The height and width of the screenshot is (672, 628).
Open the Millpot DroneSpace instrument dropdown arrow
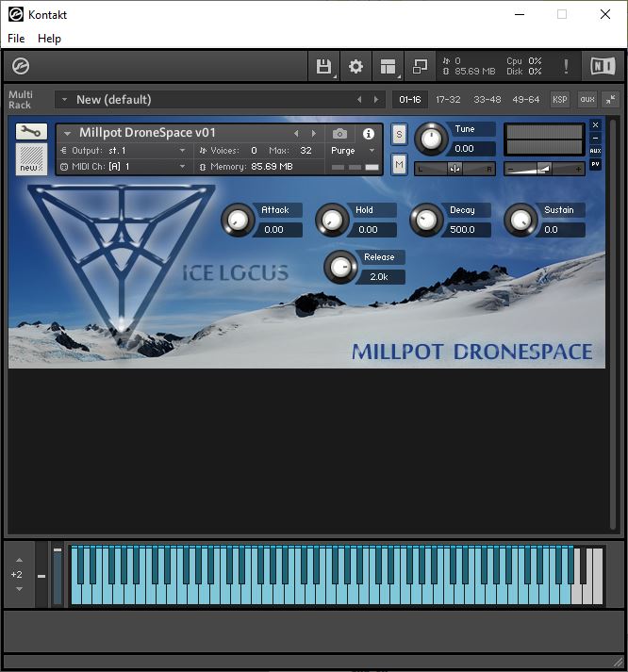tap(67, 133)
